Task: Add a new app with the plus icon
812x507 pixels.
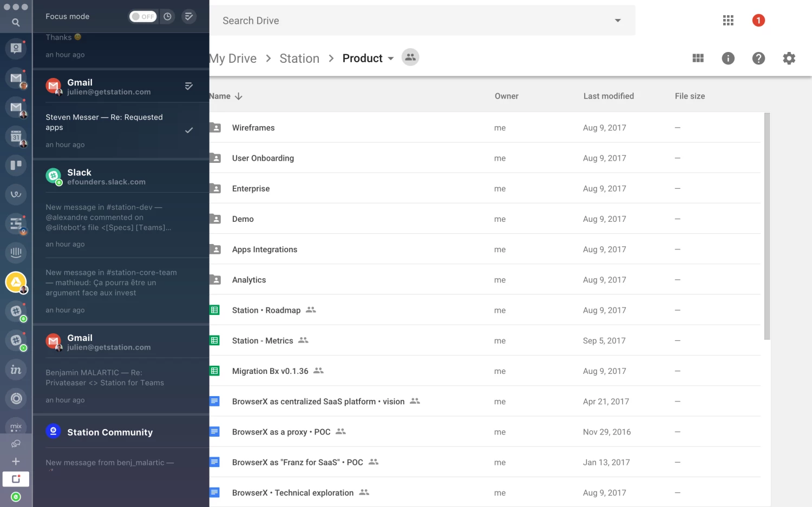Action: [x=16, y=462]
